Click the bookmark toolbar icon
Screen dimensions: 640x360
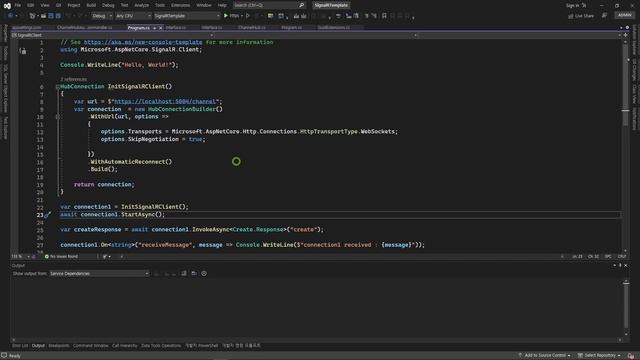click(x=384, y=16)
